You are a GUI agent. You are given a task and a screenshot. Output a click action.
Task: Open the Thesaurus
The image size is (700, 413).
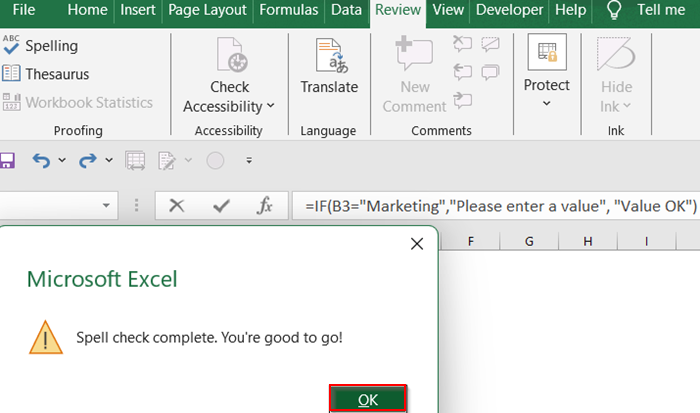tap(46, 74)
